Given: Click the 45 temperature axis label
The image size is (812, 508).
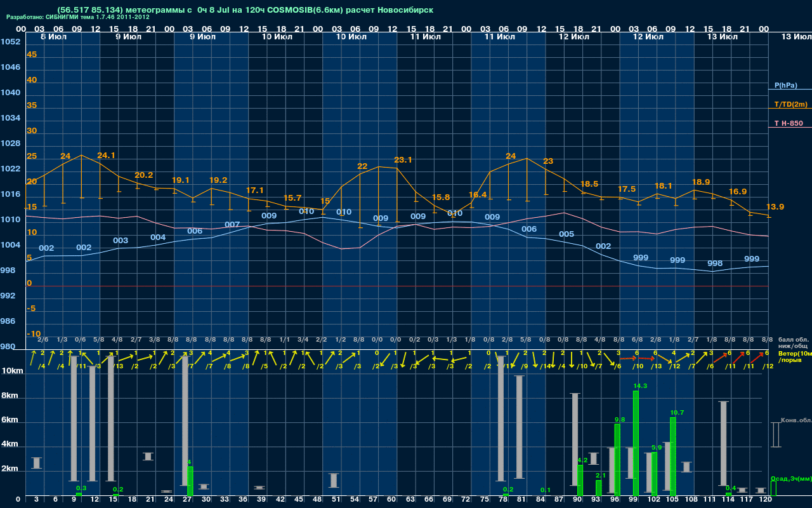Looking at the screenshot, I should pyautogui.click(x=32, y=55).
